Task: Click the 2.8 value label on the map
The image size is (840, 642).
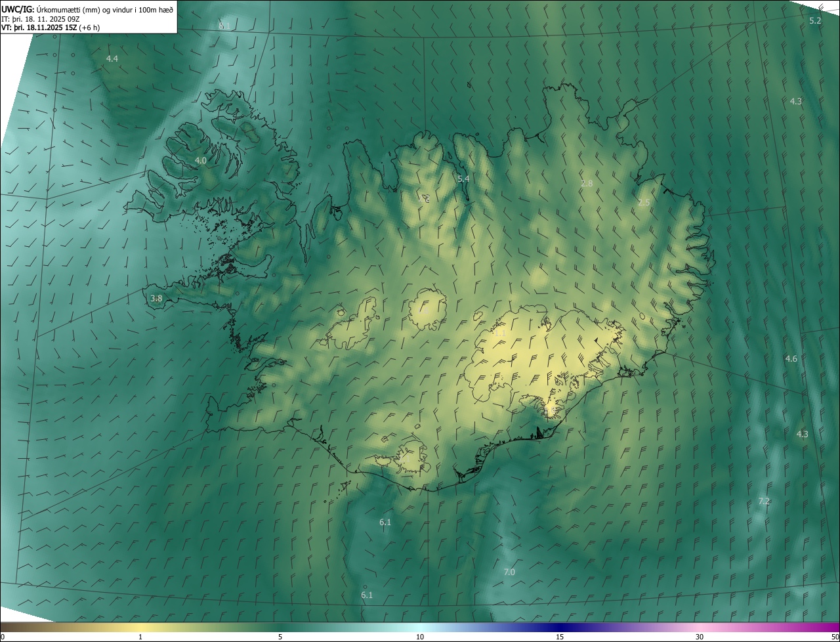Action: [x=587, y=184]
